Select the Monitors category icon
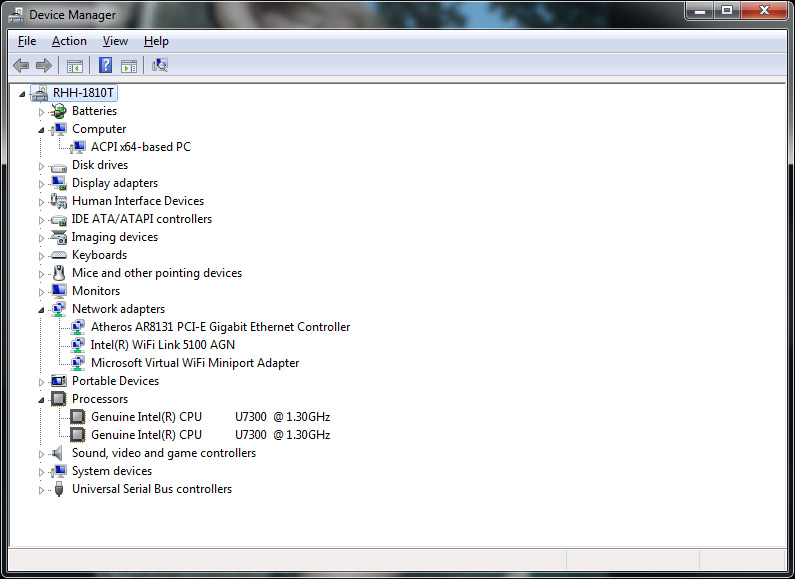The height and width of the screenshot is (579, 795). tap(59, 291)
